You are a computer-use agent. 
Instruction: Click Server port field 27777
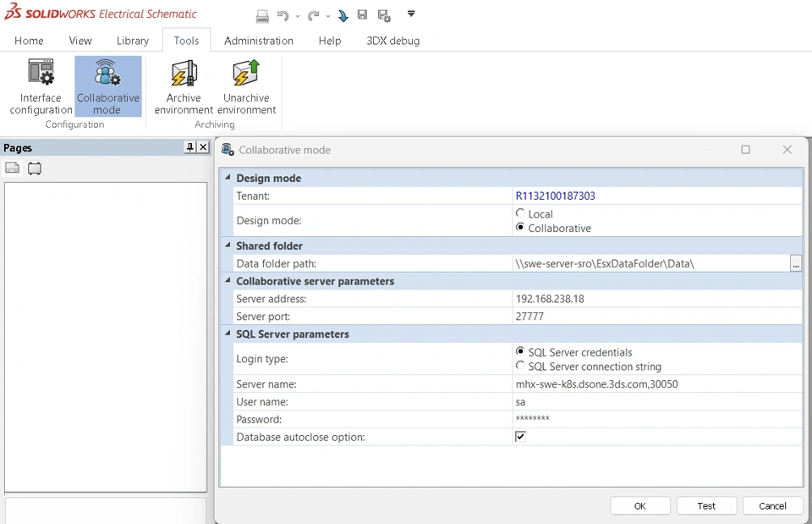click(658, 316)
